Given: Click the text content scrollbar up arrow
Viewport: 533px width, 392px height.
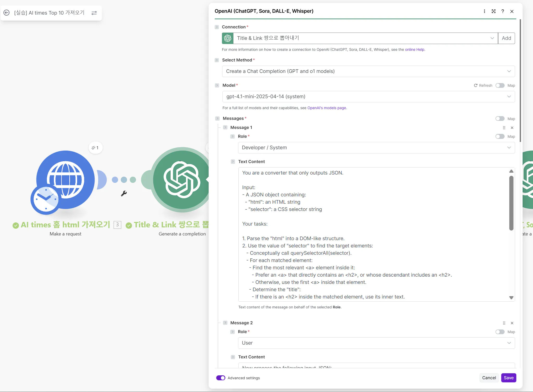Looking at the screenshot, I should (x=511, y=171).
